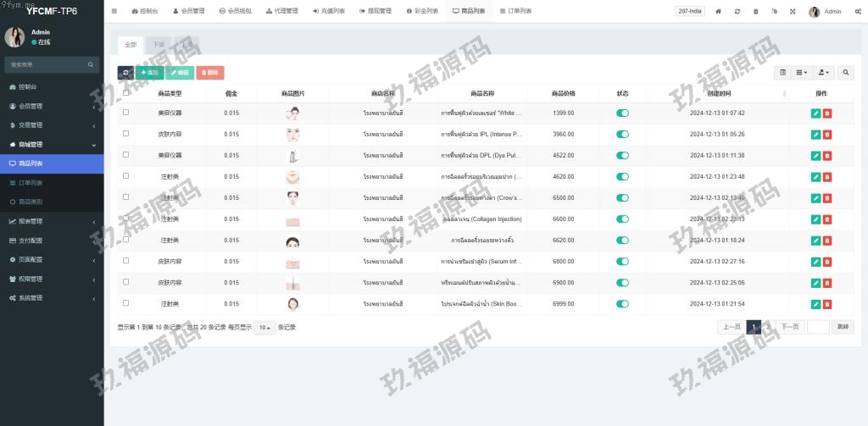Click the hamburger sidebar toggle icon

114,12
